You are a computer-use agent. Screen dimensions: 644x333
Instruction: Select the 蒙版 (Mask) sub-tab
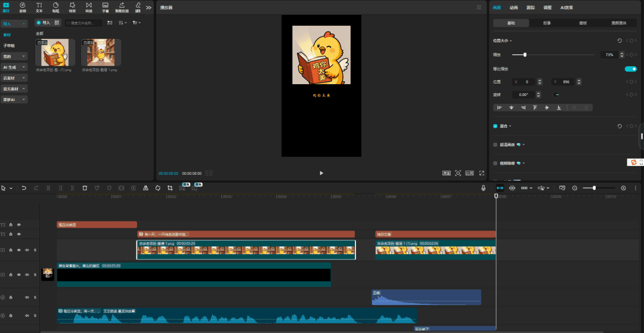click(x=583, y=23)
